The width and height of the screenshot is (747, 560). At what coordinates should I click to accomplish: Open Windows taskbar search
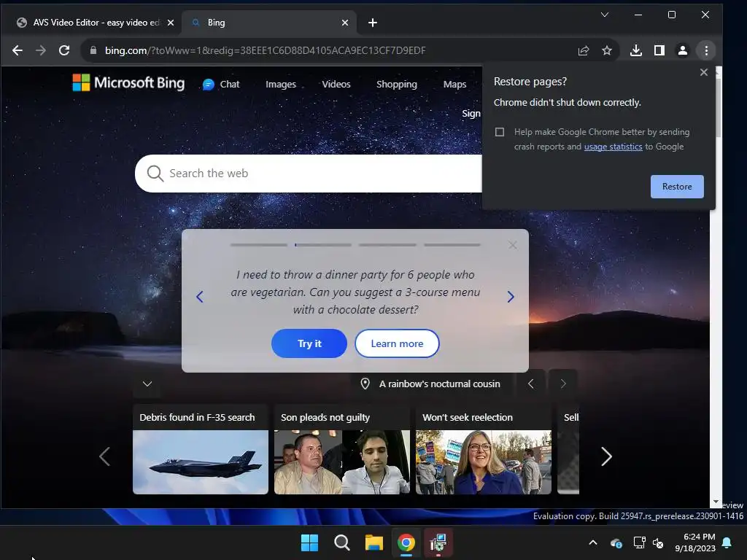tap(341, 542)
